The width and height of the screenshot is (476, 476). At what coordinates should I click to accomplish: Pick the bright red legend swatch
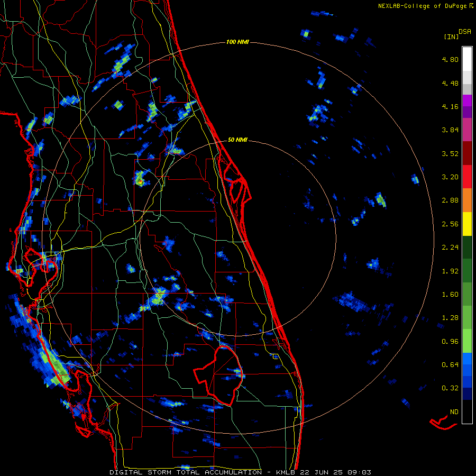467,177
